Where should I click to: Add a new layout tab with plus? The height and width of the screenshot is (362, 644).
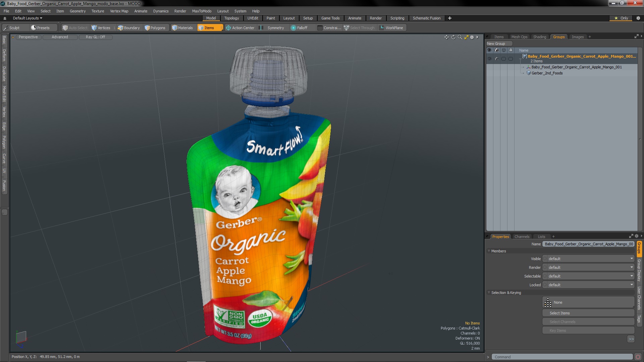[x=450, y=18]
